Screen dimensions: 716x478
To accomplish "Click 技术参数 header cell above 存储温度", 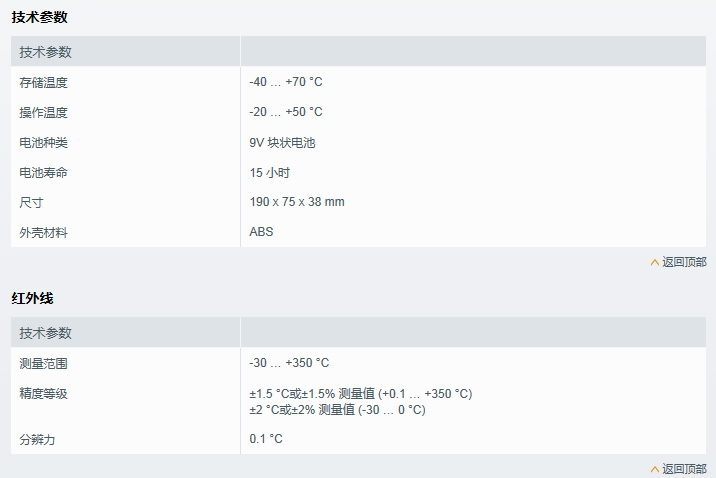I will pyautogui.click(x=46, y=52).
